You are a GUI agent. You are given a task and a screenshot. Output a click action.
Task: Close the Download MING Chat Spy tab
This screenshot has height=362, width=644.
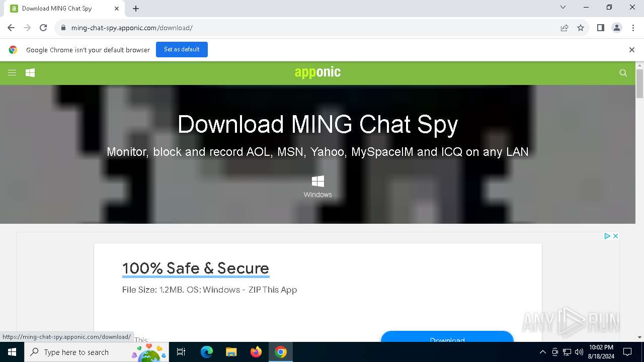coord(117,9)
